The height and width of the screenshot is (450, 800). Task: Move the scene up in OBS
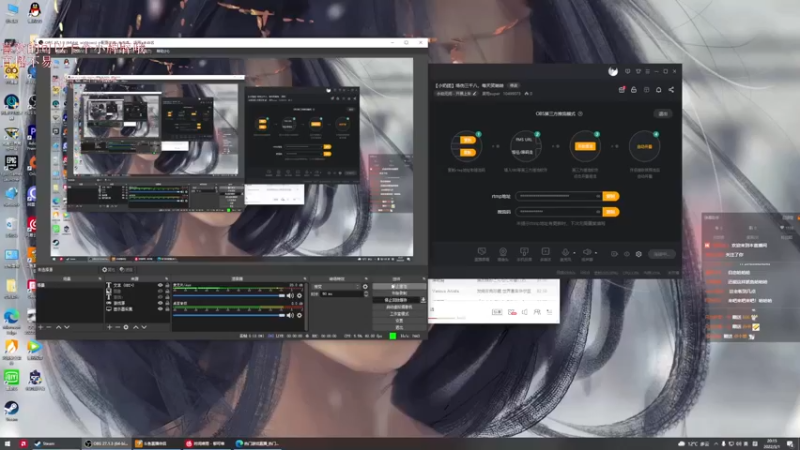58,327
